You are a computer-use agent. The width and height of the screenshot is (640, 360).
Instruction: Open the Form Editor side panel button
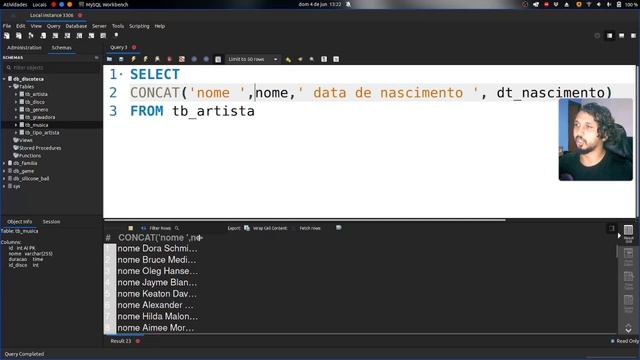tap(629, 257)
